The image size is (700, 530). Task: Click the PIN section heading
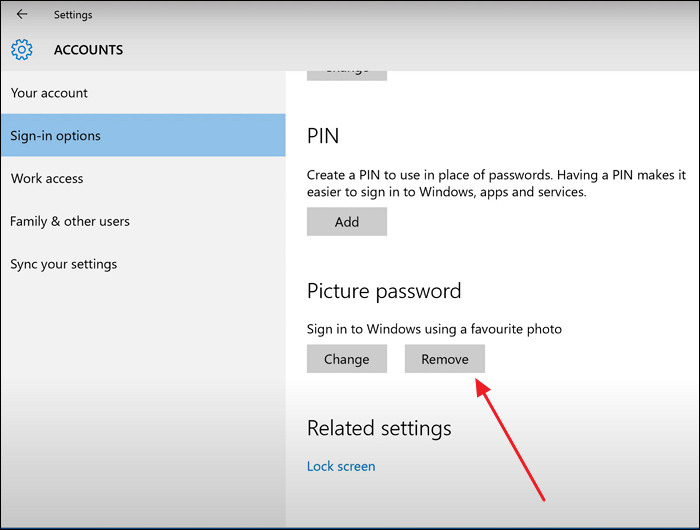323,136
